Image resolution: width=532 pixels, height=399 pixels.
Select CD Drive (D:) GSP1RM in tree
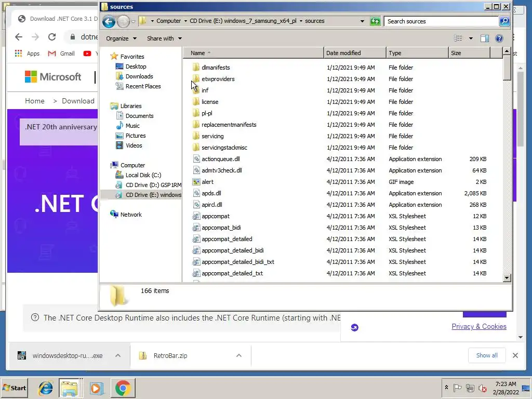[x=153, y=185]
